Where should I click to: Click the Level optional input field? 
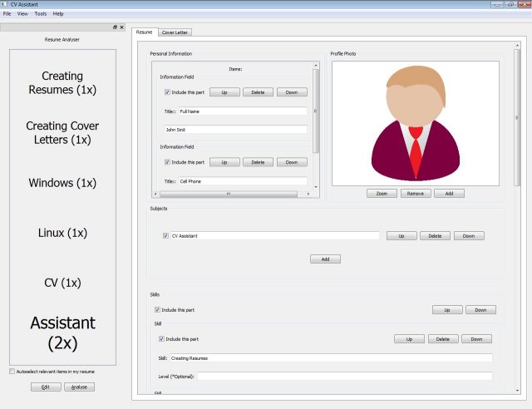pyautogui.click(x=345, y=376)
